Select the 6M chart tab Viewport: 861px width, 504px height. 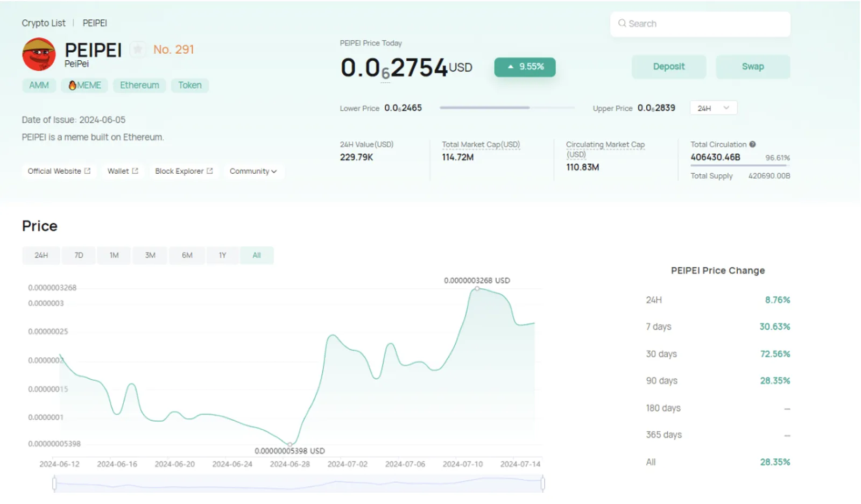click(187, 255)
